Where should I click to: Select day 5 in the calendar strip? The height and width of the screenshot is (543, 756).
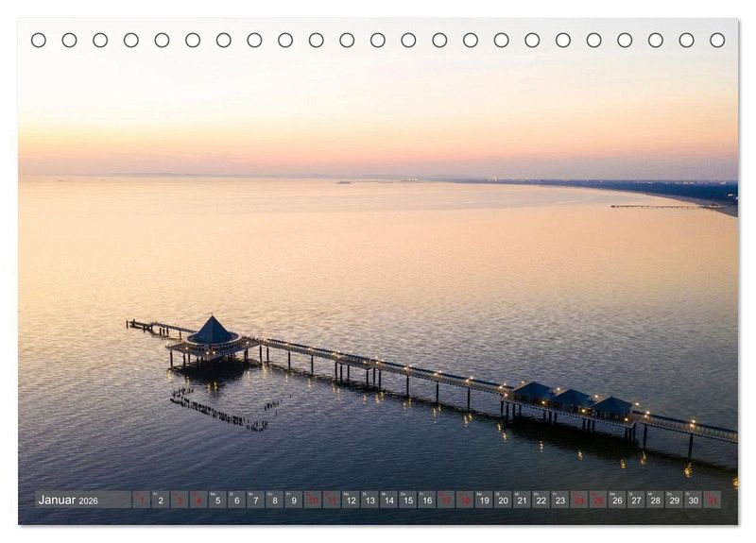pyautogui.click(x=218, y=500)
